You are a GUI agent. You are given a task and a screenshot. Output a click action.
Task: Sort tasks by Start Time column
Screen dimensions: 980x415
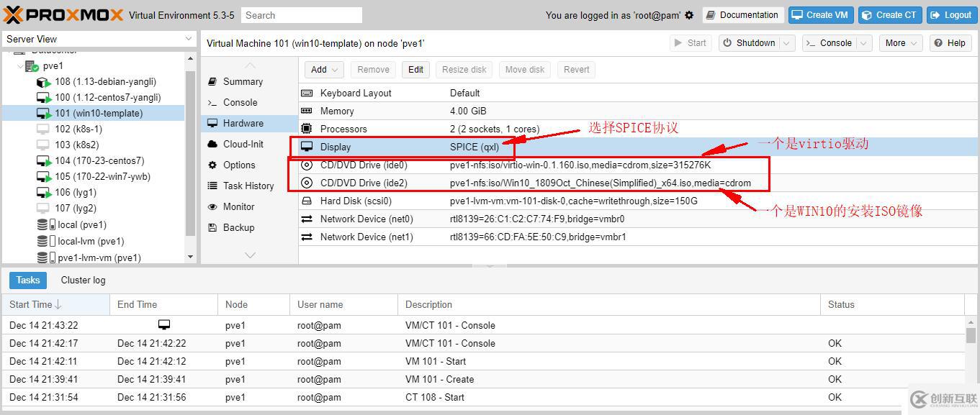55,304
